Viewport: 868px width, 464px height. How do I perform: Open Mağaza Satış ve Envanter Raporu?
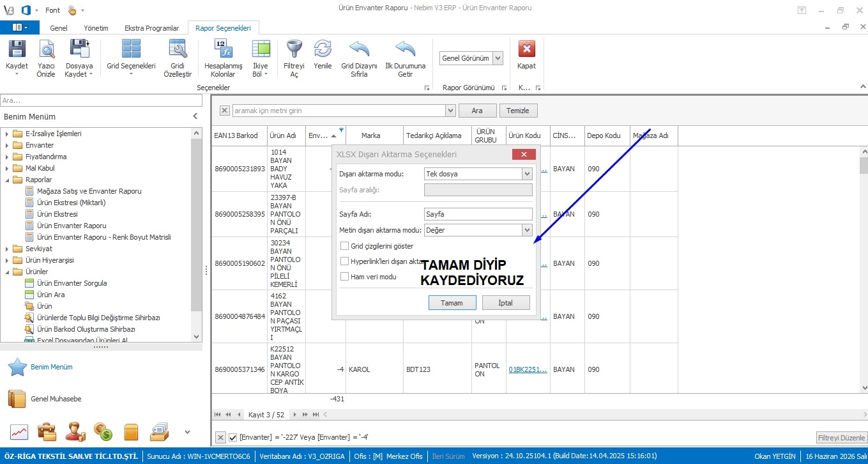tap(89, 191)
